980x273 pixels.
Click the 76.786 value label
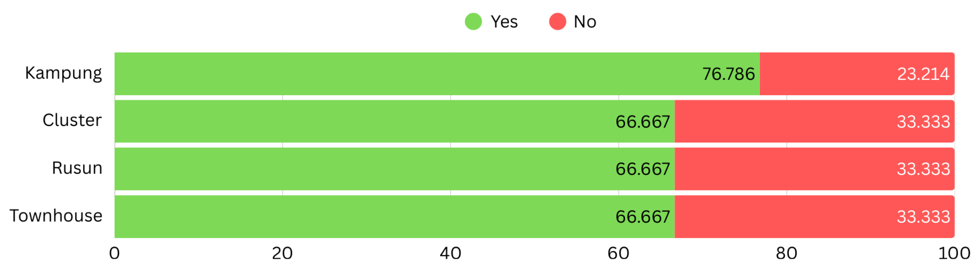(728, 74)
